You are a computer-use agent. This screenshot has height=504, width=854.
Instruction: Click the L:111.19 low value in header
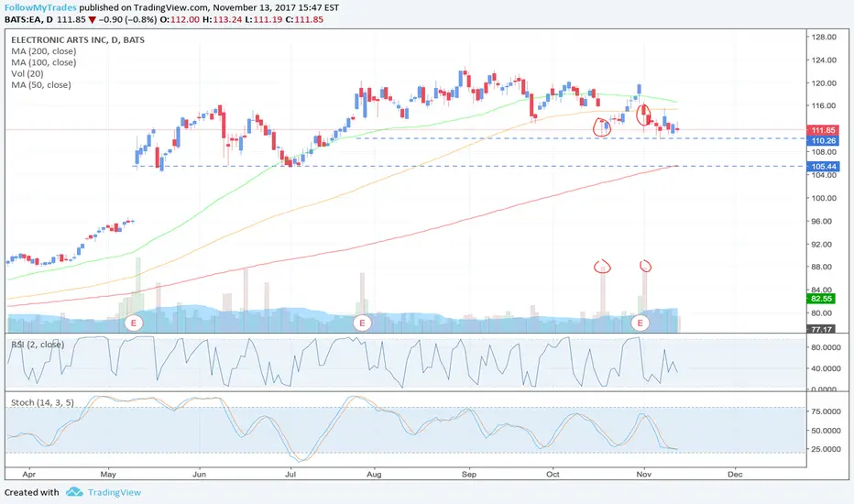264,19
